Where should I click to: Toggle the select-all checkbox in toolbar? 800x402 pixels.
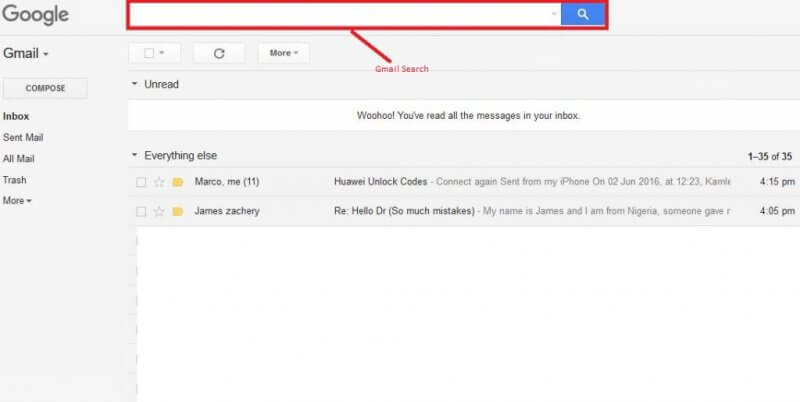(148, 53)
